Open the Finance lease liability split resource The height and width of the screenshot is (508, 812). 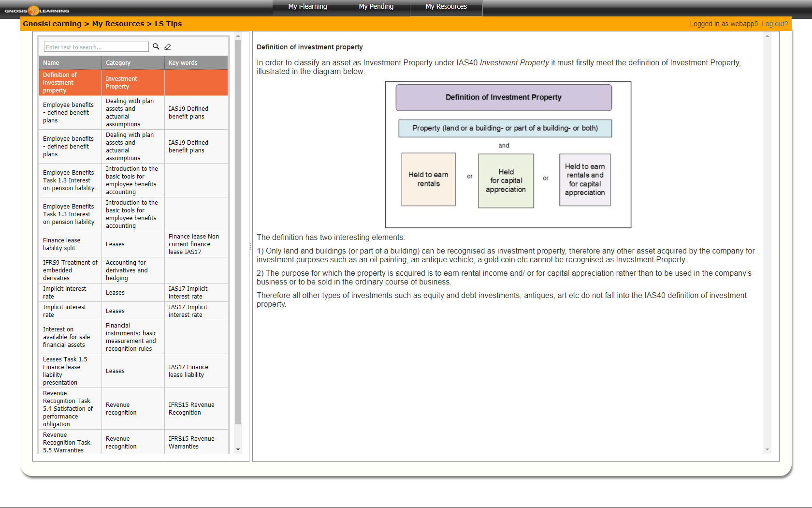(x=62, y=244)
